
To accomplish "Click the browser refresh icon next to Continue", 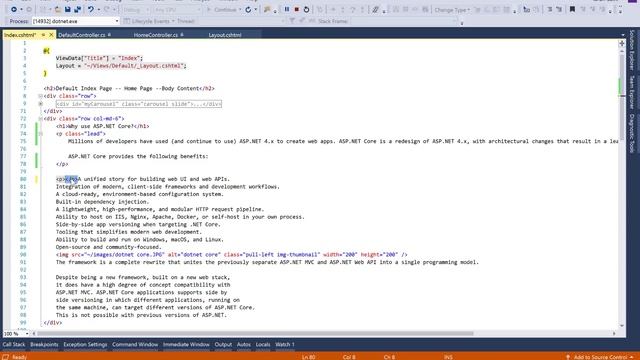I will tap(248, 9).
